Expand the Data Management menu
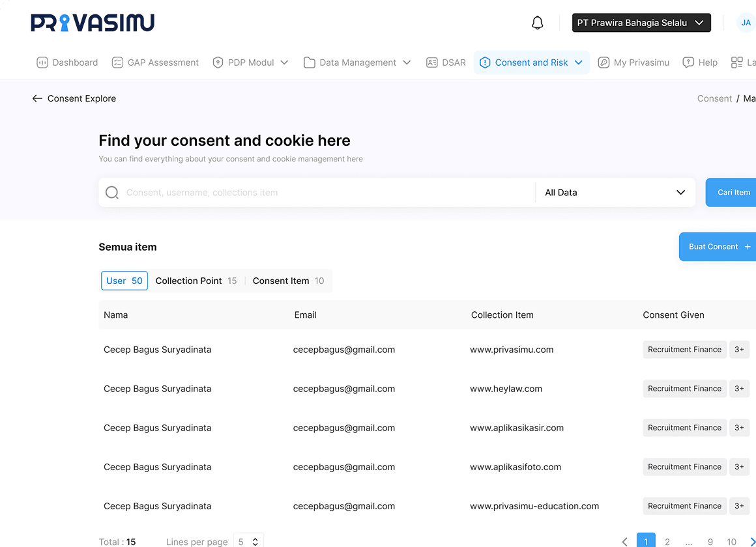This screenshot has width=756, height=547. click(357, 62)
